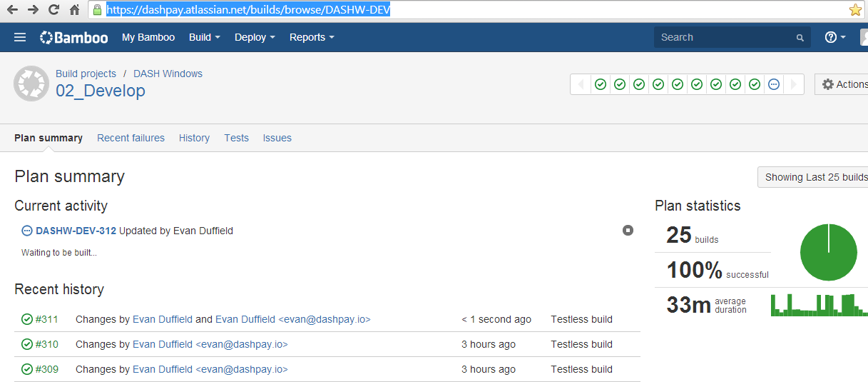Click '3 hours ago' in #309 row
Image resolution: width=868 pixels, height=382 pixels.
coord(489,369)
